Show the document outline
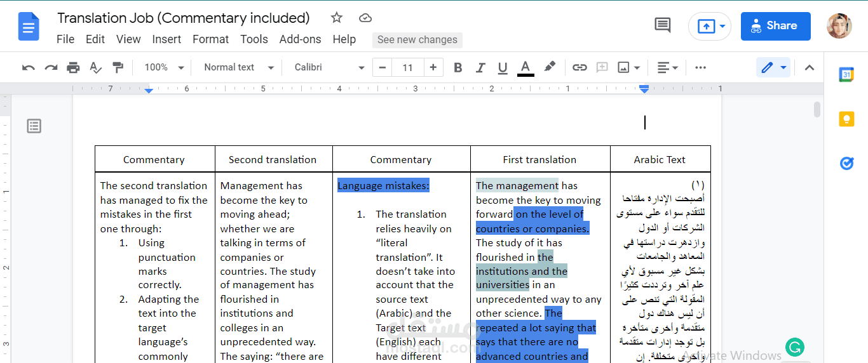Image resolution: width=868 pixels, height=363 pixels. click(x=34, y=126)
